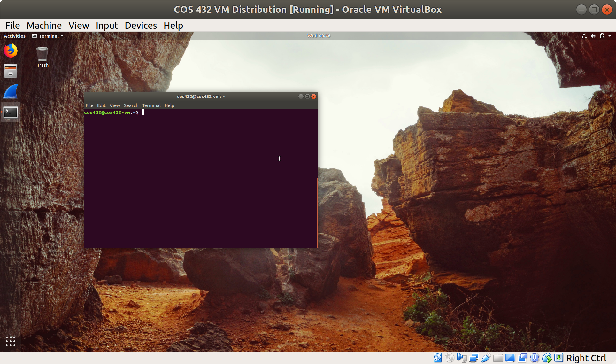Click the hard disk activity status icon
616x364 pixels.
click(437, 358)
